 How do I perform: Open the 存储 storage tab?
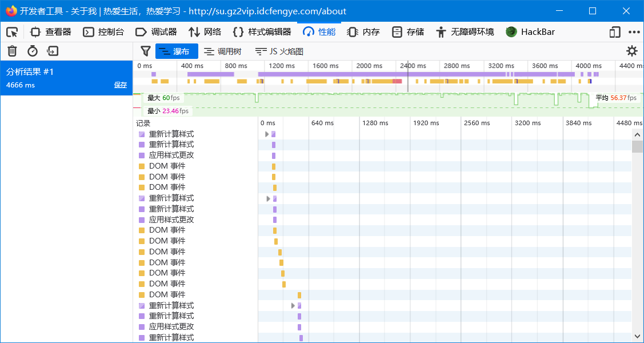(408, 32)
